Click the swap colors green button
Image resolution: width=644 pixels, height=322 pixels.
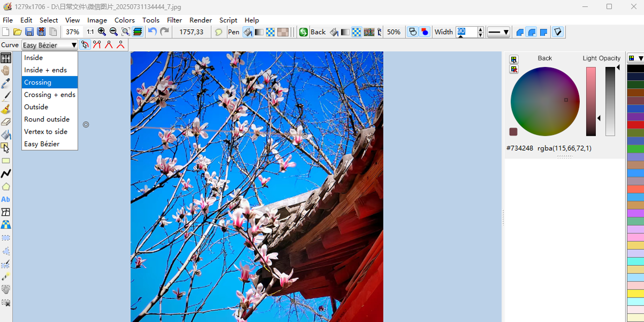pos(303,32)
